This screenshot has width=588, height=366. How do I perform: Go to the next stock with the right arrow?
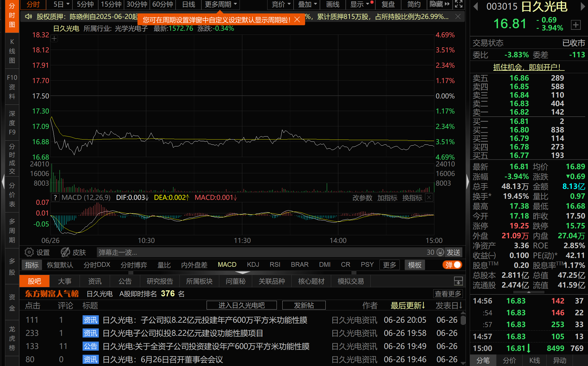pyautogui.click(x=583, y=6)
